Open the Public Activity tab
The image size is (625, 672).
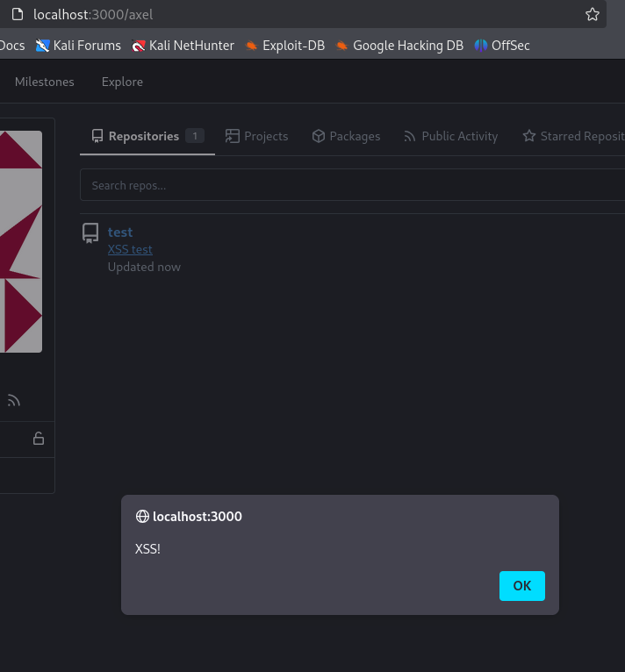point(450,136)
